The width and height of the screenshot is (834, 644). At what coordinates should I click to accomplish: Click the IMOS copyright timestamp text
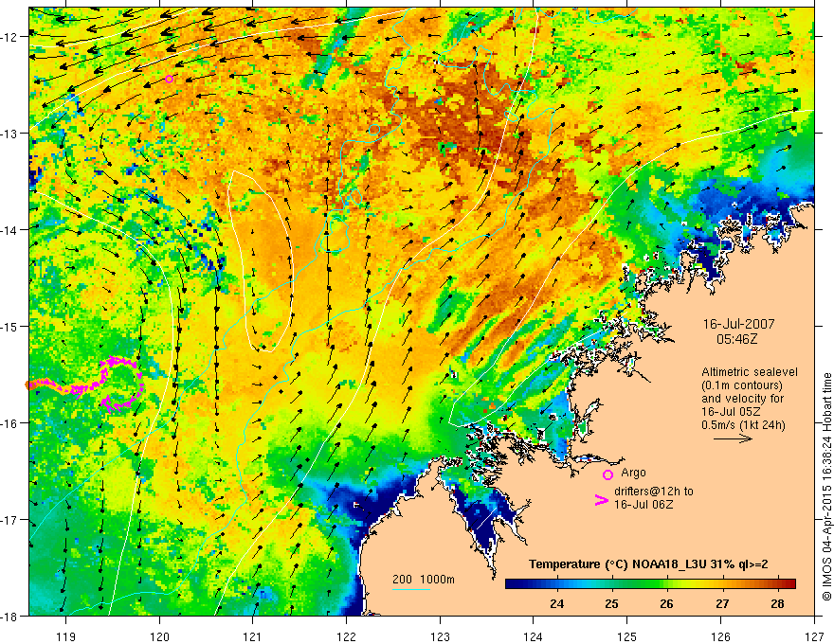point(826,486)
